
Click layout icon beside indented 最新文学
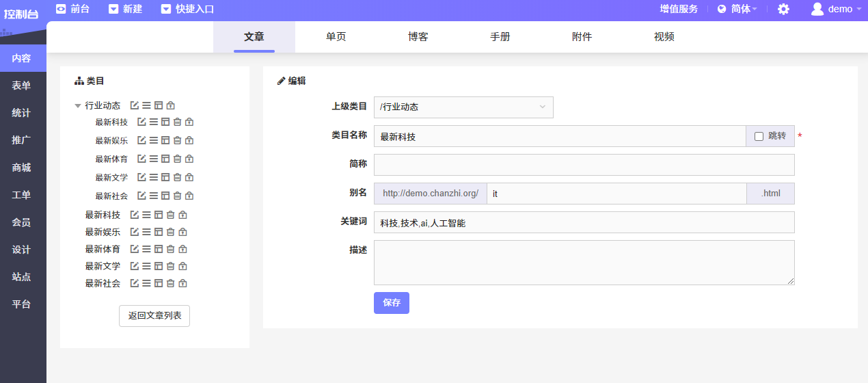[165, 177]
